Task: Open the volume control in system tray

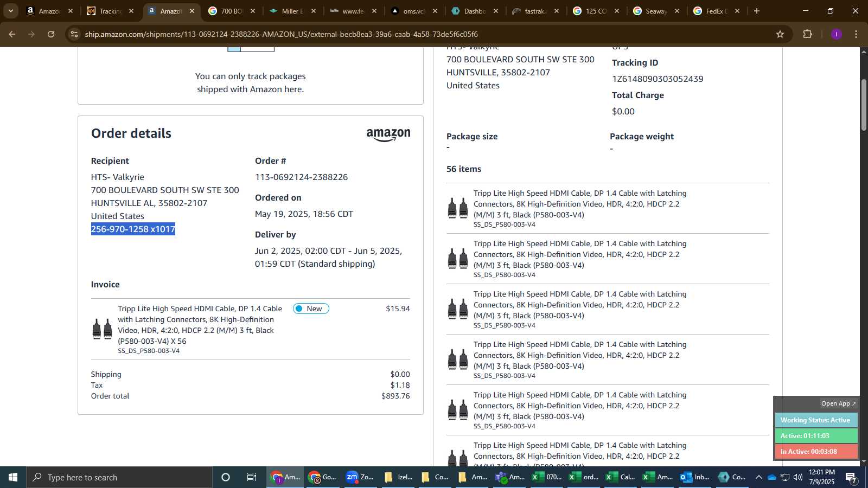Action: click(x=798, y=477)
